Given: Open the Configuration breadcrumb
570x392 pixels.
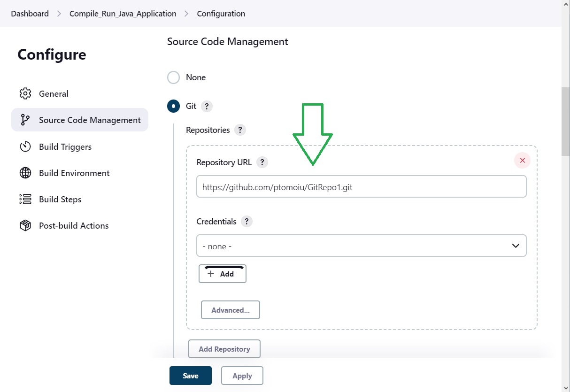Looking at the screenshot, I should 221,14.
